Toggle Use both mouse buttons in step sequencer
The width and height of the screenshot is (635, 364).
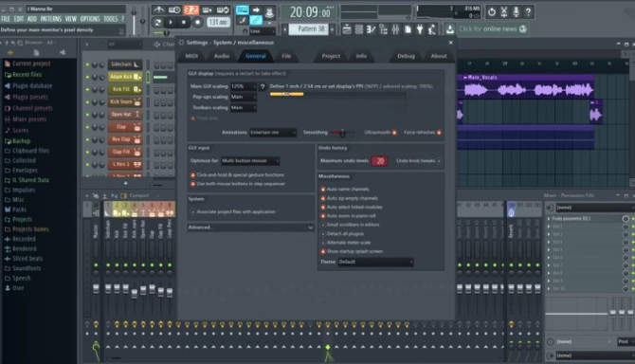192,184
